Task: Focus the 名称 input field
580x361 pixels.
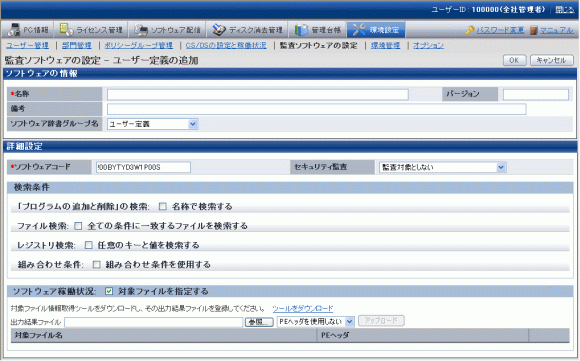Action: 258,95
